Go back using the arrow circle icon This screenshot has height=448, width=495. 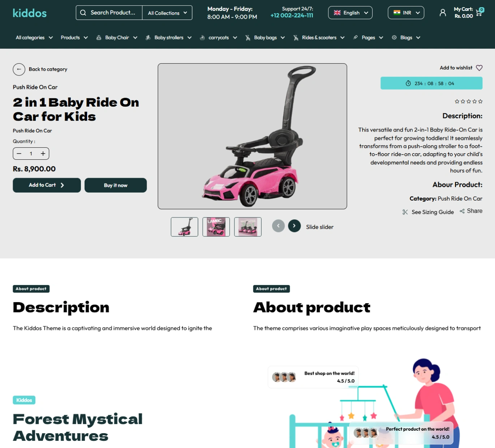(x=19, y=69)
